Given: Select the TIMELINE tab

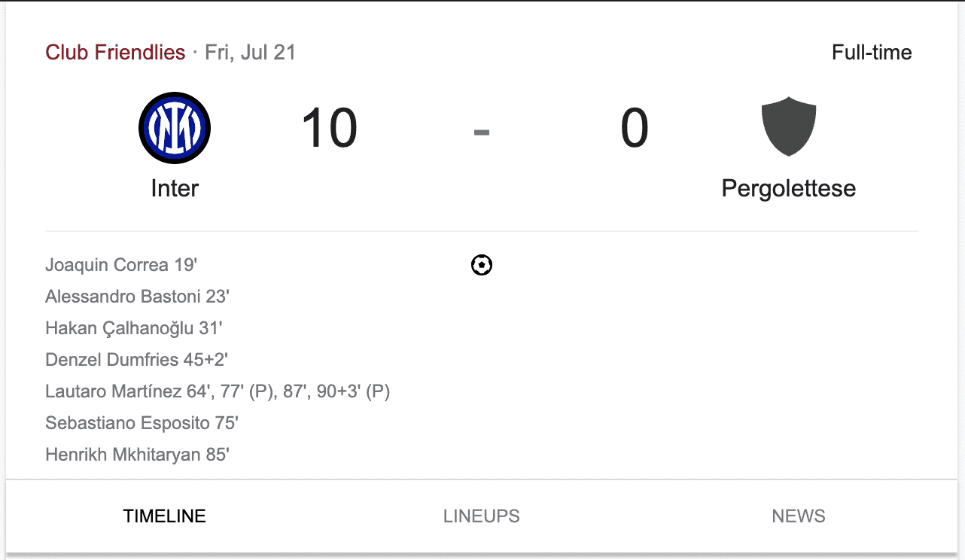Looking at the screenshot, I should click(164, 516).
